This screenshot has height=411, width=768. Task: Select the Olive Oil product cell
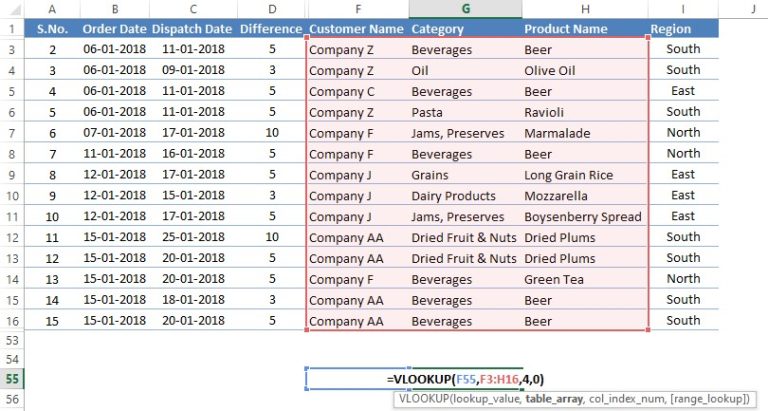(x=550, y=71)
